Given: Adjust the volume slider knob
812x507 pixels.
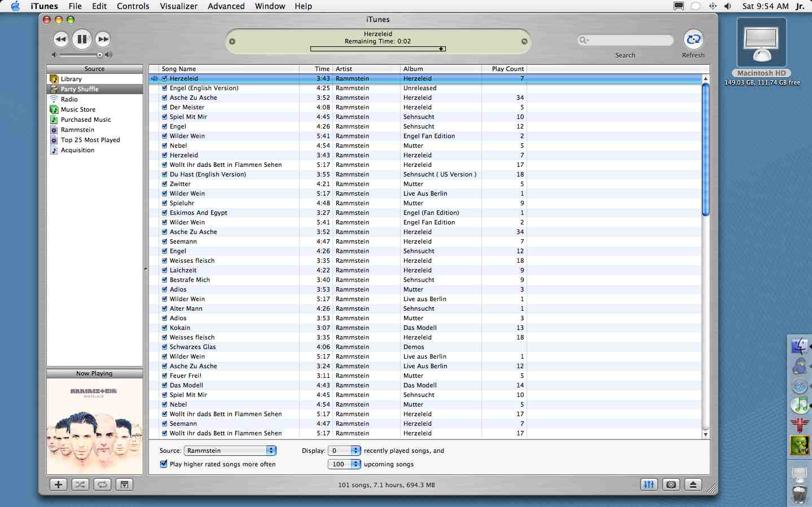Looking at the screenshot, I should 100,55.
